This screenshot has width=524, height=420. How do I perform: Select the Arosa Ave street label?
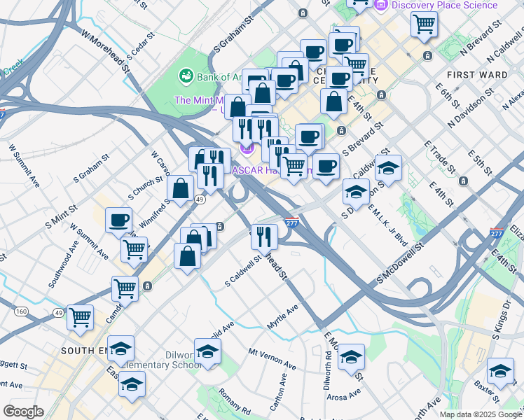click(344, 395)
